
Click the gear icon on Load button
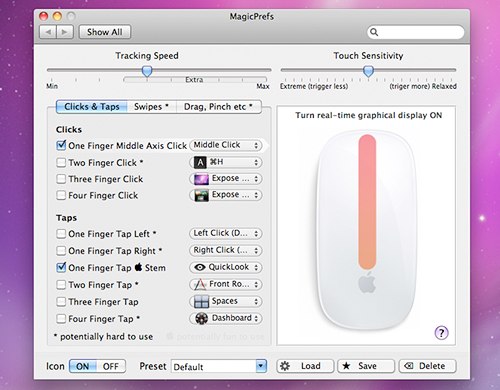click(x=285, y=366)
